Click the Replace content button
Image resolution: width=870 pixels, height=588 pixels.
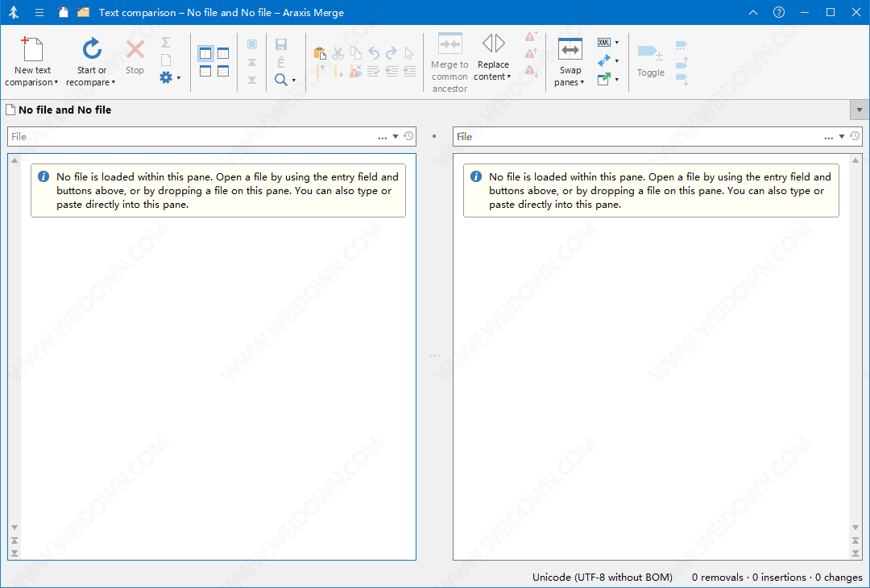[x=493, y=57]
